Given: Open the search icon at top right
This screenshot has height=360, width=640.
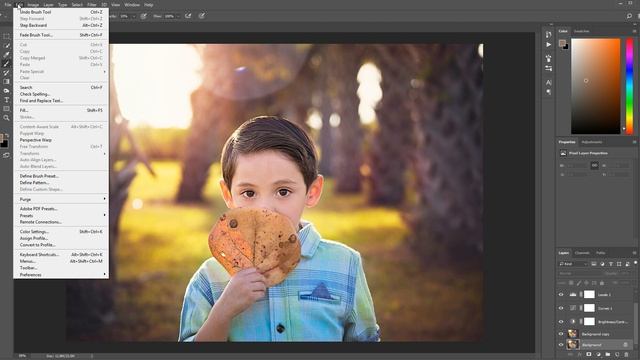Looking at the screenshot, I should click(629, 16).
